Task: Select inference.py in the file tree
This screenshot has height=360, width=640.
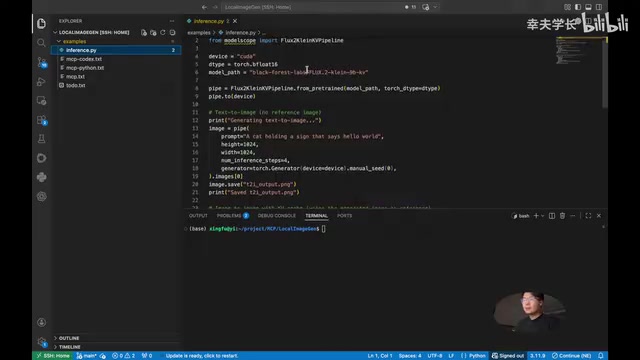Action: pos(116,50)
